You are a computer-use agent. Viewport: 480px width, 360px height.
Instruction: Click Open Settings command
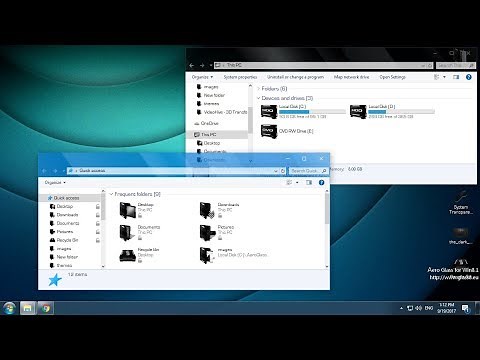pos(393,77)
